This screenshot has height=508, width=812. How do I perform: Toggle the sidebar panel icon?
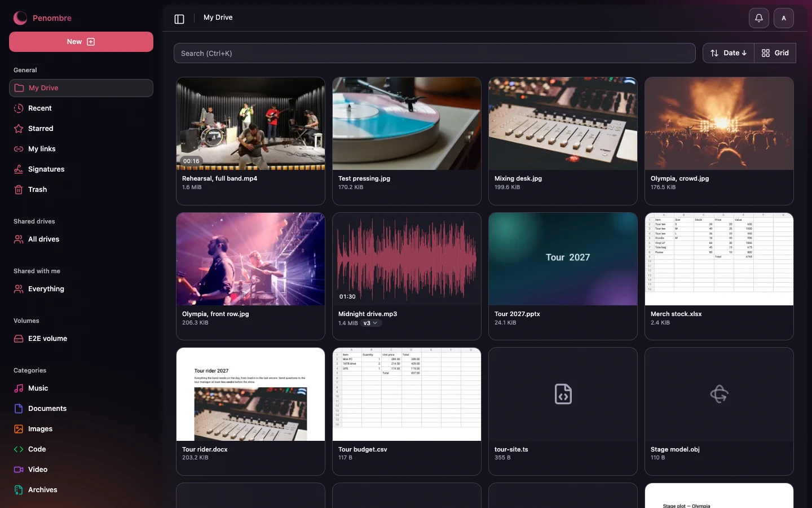(x=179, y=19)
